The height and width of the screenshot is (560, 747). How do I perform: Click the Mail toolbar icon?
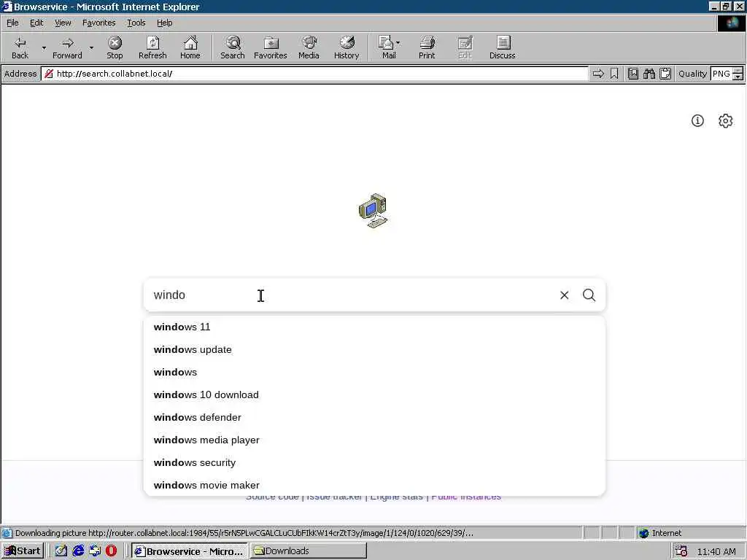coord(387,47)
